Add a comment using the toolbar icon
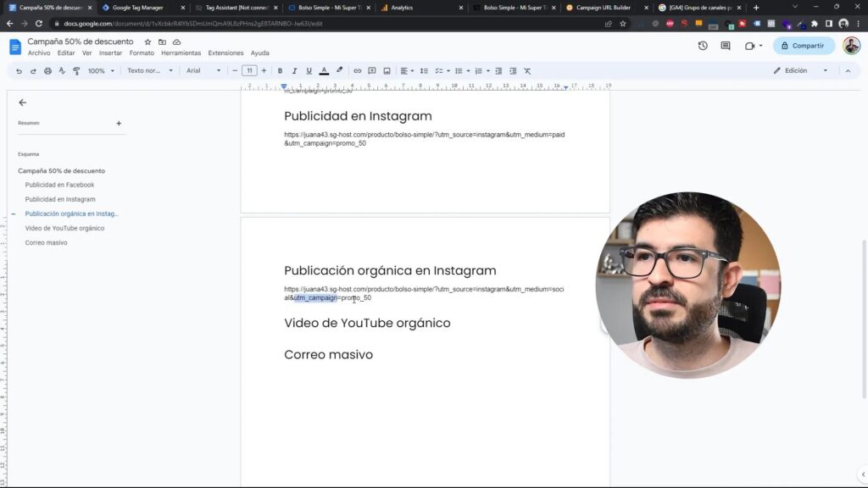Viewport: 868px width, 488px height. click(372, 71)
